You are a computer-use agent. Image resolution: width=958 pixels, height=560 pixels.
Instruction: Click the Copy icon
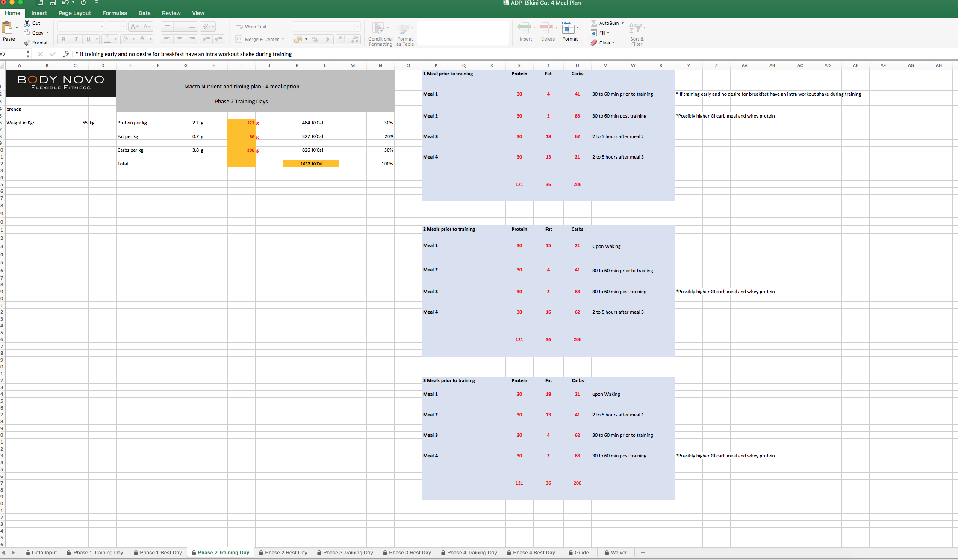pos(27,33)
